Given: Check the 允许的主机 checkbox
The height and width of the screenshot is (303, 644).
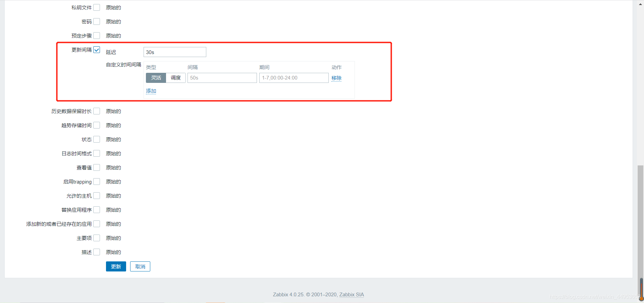Looking at the screenshot, I should pyautogui.click(x=97, y=196).
